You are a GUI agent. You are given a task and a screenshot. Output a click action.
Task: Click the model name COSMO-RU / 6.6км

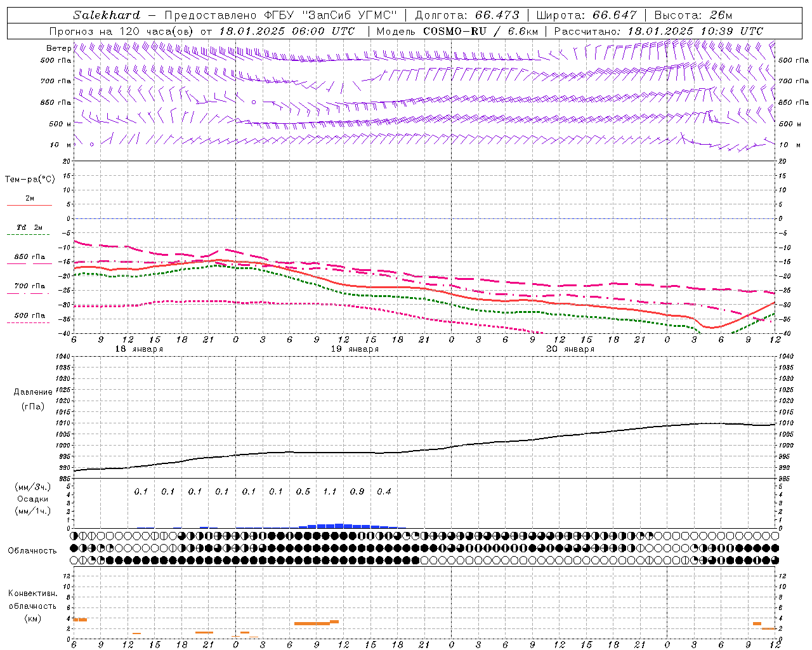[x=481, y=31]
